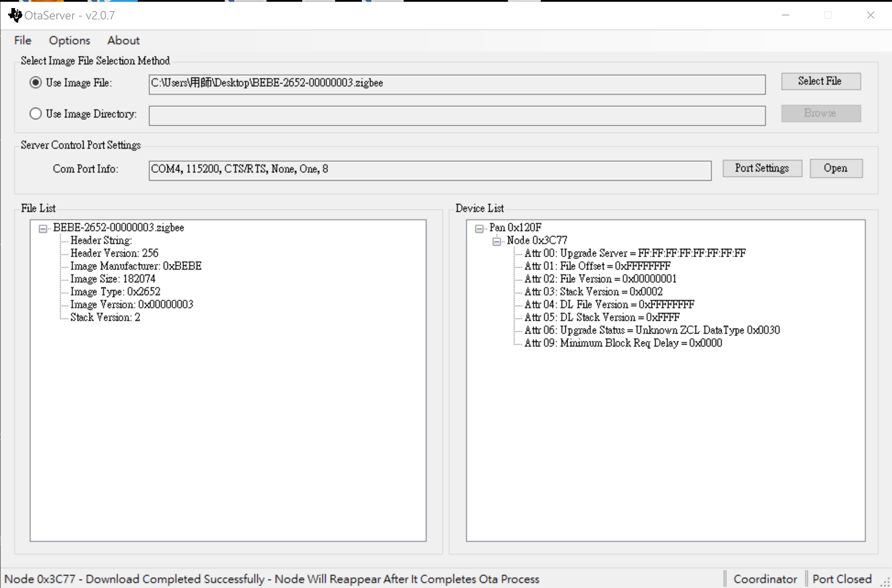Viewport: 892px width, 588px height.
Task: Click the Open port button
Action: click(836, 169)
